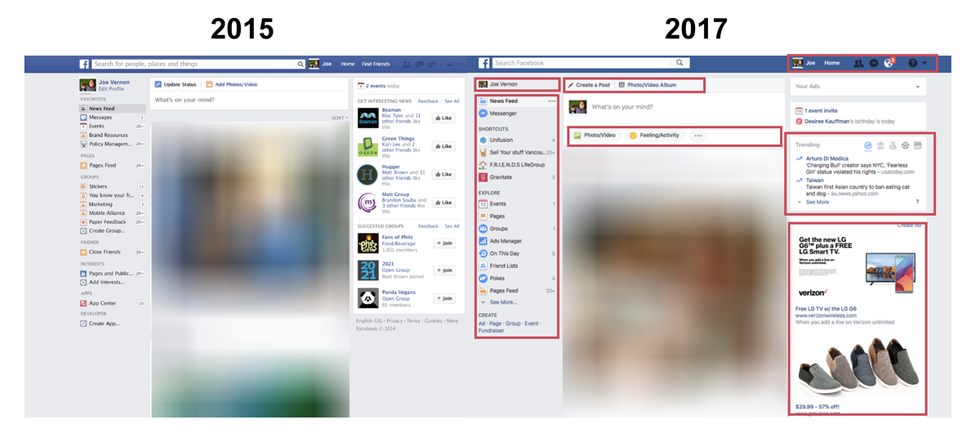This screenshot has width=980, height=438.
Task: Select Add Photos/Video tab in 2015 composer
Action: tap(231, 84)
